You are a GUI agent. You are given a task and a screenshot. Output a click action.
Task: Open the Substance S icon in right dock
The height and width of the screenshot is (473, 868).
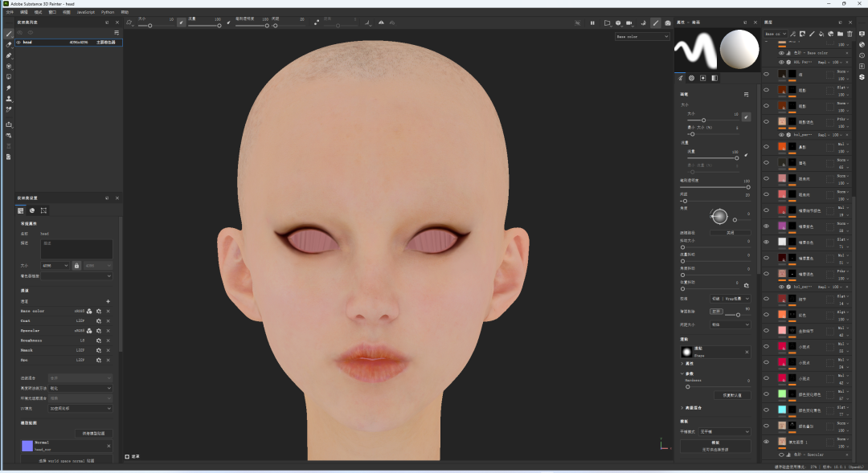click(x=862, y=77)
